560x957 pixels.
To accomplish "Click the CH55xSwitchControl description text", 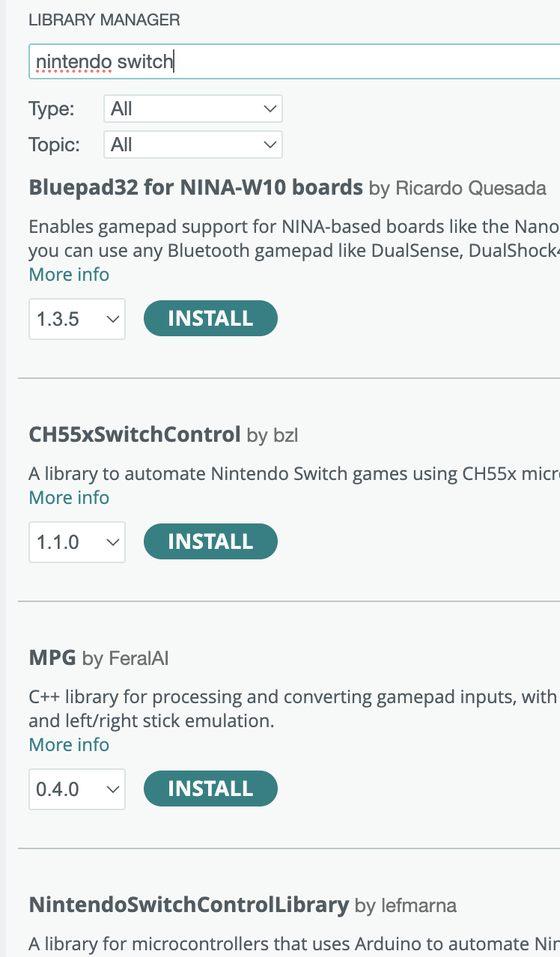I will (293, 474).
